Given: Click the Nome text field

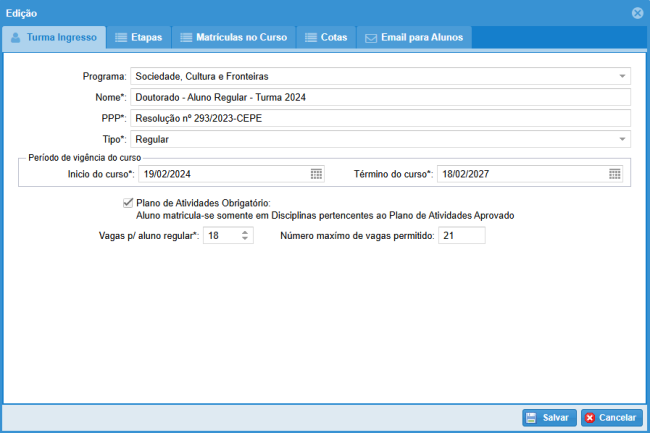Looking at the screenshot, I should [x=380, y=97].
